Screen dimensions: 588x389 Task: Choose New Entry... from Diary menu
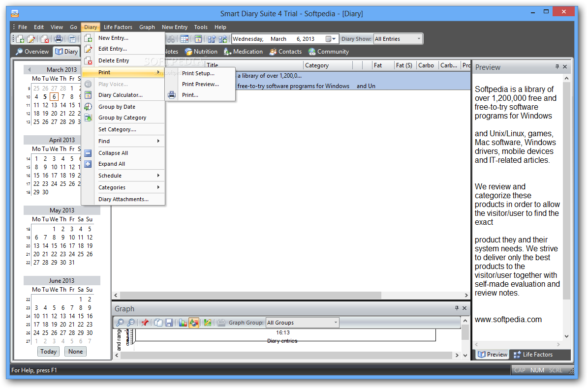[123, 38]
